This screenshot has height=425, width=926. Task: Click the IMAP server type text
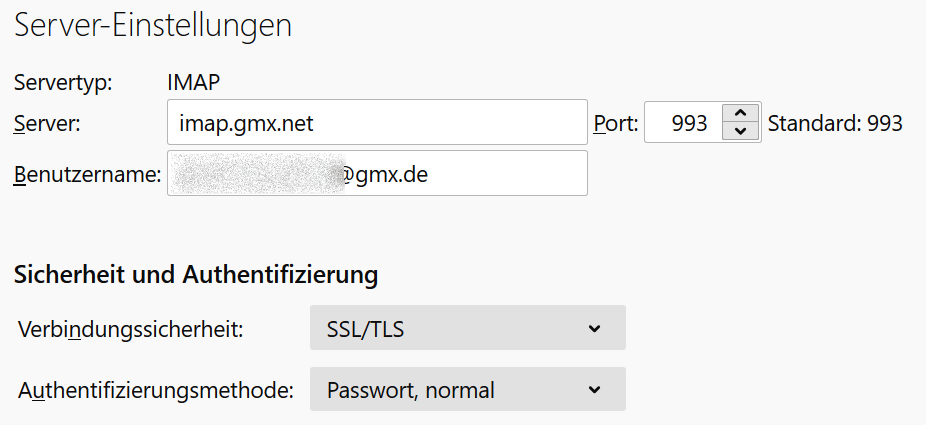point(194,83)
